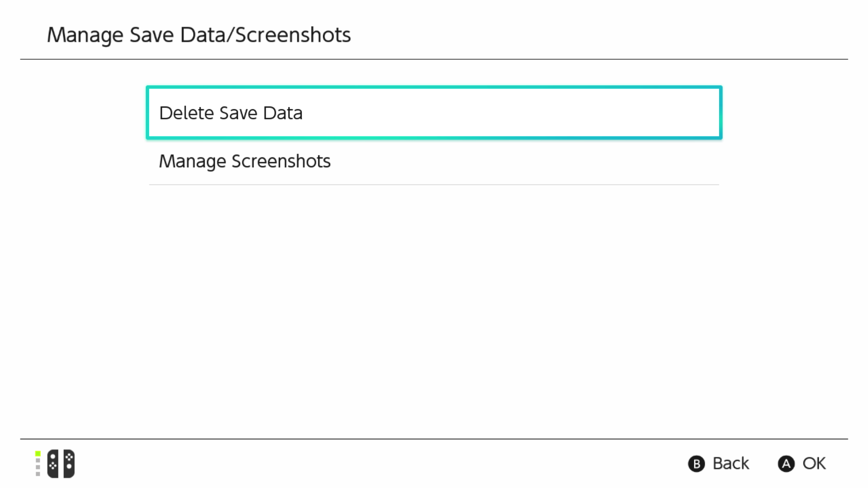The image size is (868, 488).
Task: Click the Back label in footer
Action: pos(731,464)
